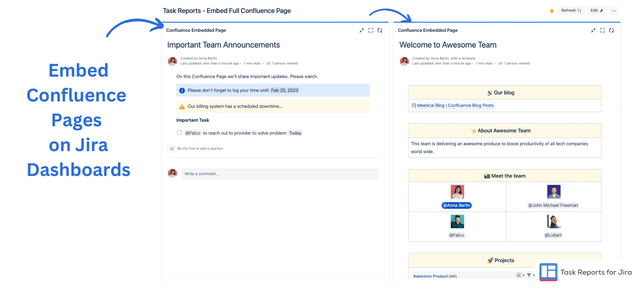Focus the Write a comment field

[x=280, y=174]
